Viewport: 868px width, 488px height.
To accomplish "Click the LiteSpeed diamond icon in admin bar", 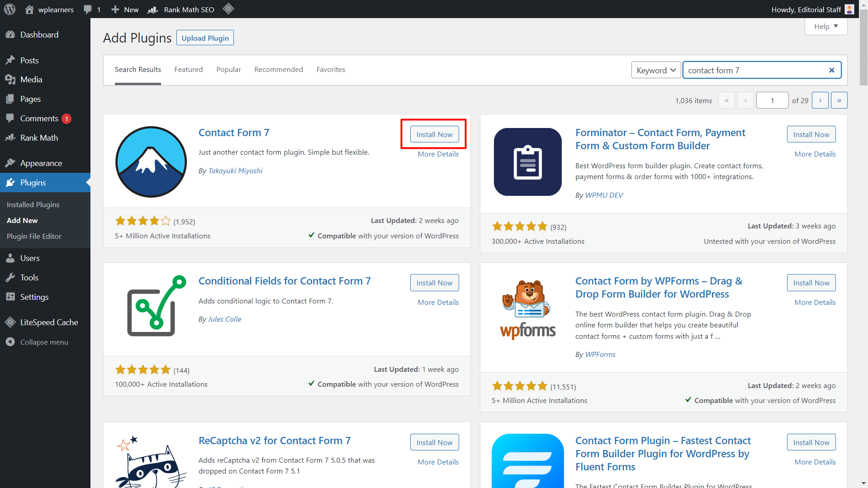I will pos(228,9).
